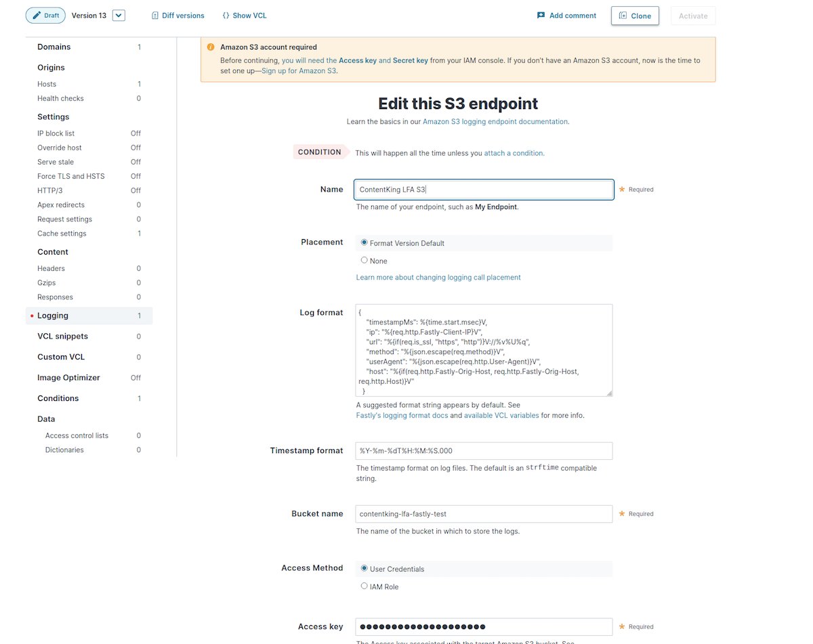Click the CONDITION tag label
This screenshot has height=644, width=813.
pyautogui.click(x=320, y=152)
